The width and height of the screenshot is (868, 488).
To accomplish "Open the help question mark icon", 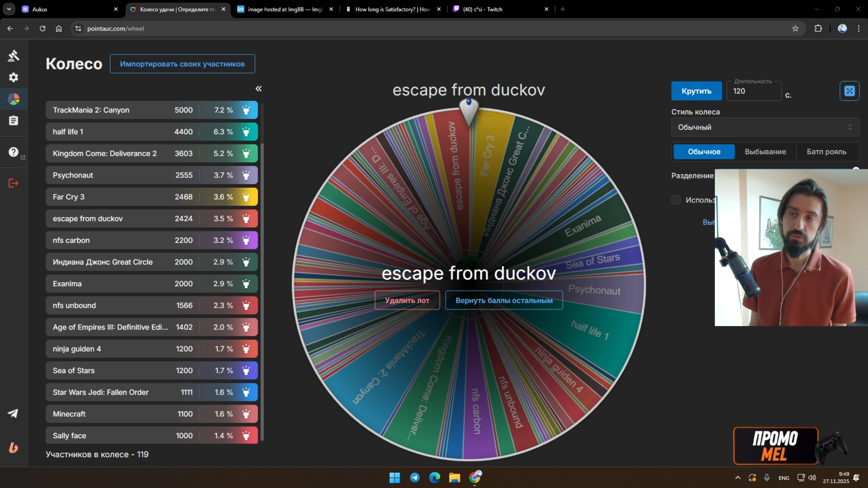I will pos(14,152).
